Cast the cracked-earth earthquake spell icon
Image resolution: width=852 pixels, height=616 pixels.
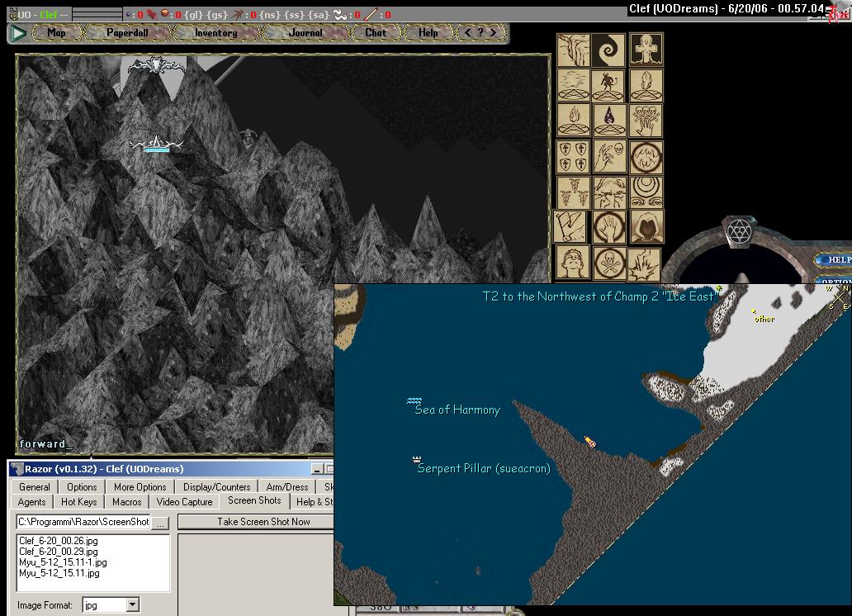coord(573,50)
